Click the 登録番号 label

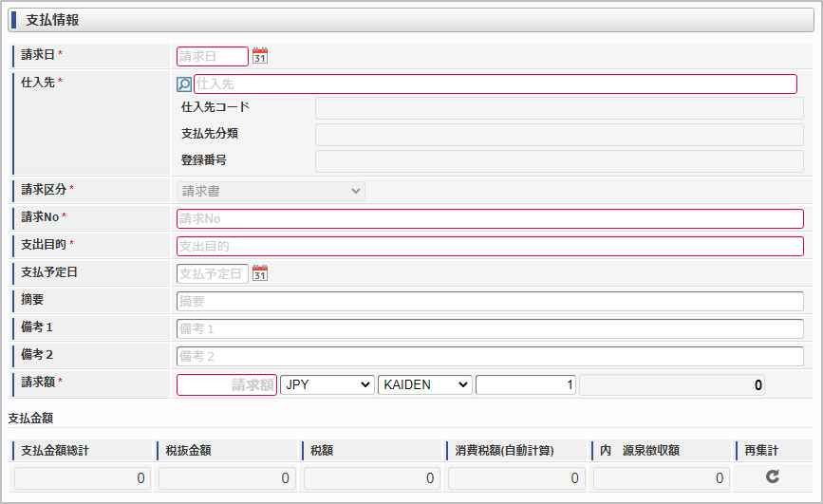(x=204, y=160)
